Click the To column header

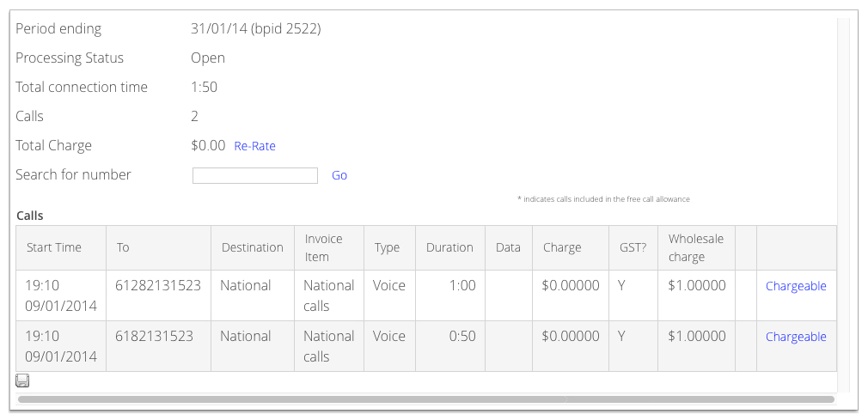tap(123, 247)
